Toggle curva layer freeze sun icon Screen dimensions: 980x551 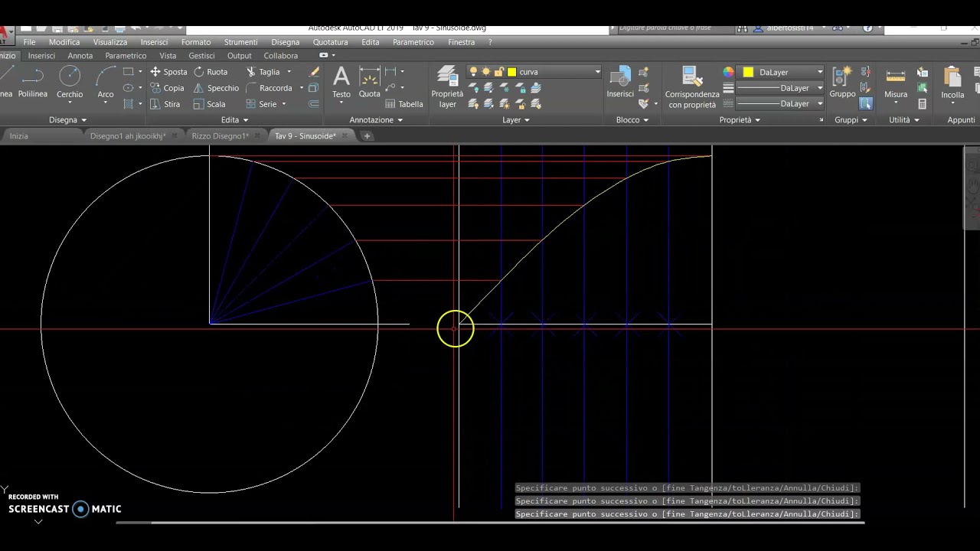486,72
